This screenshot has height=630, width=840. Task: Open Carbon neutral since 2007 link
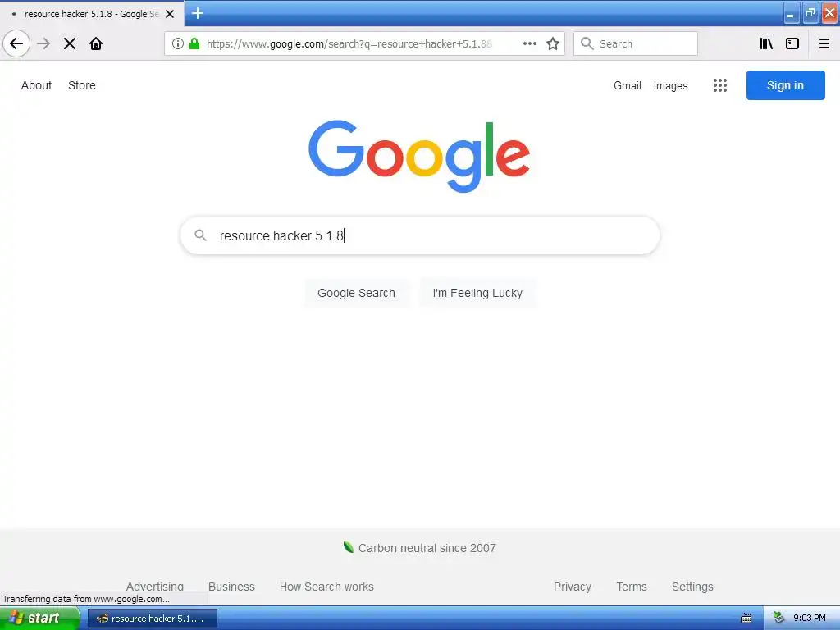click(419, 547)
